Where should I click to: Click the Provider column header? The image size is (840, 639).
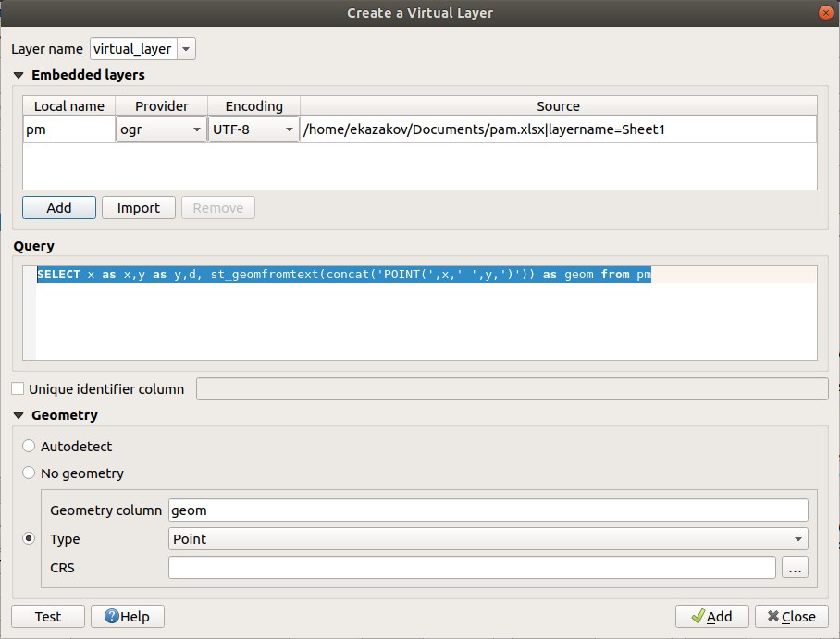click(161, 106)
